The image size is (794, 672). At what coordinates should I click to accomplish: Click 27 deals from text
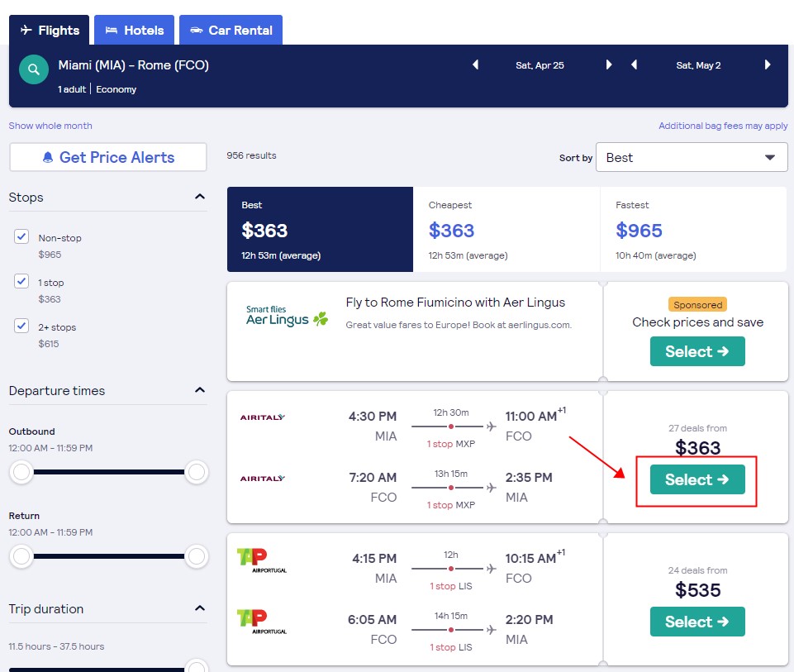tap(697, 428)
